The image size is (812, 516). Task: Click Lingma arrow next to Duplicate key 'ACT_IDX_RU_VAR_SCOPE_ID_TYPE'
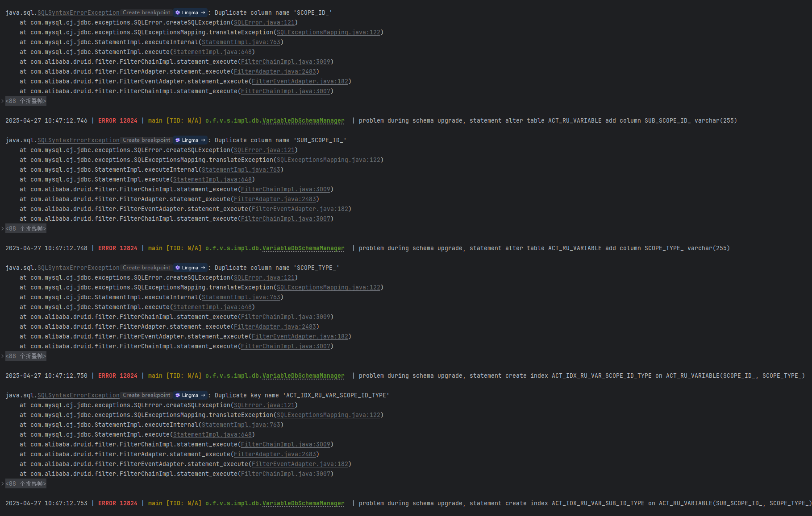coord(203,395)
